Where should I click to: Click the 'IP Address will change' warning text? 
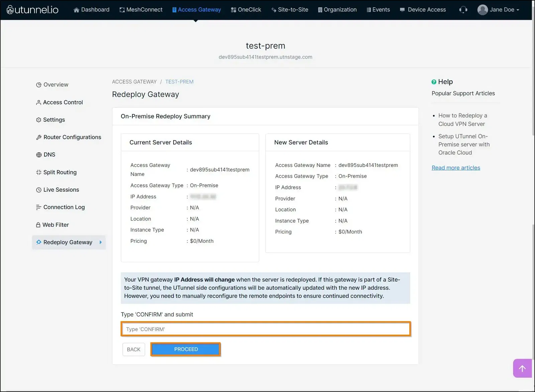point(204,280)
